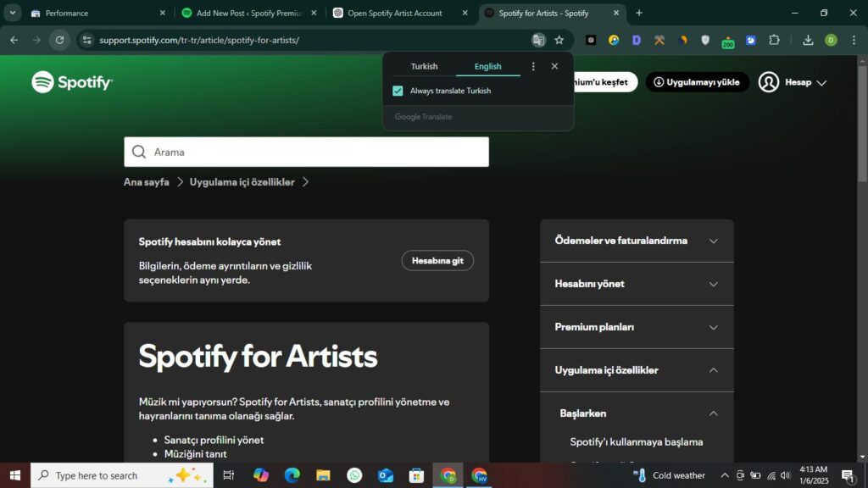Expand the Premium planları section
The width and height of the screenshot is (868, 488).
click(636, 327)
